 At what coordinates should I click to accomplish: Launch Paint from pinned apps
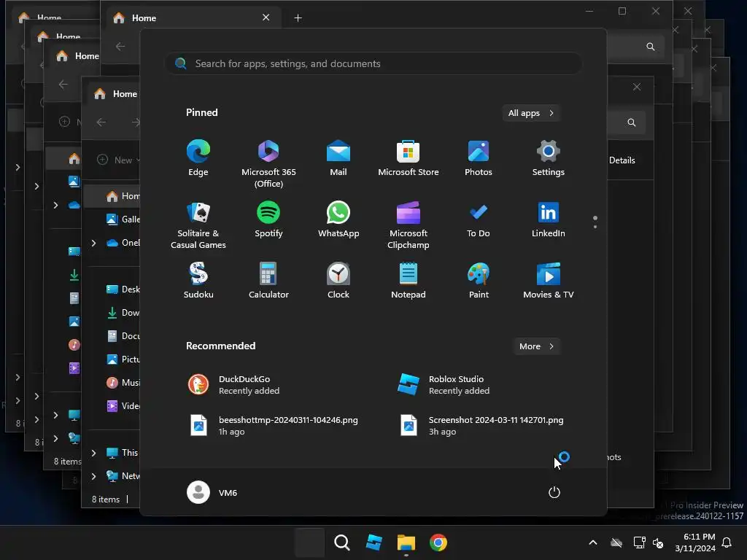point(479,281)
